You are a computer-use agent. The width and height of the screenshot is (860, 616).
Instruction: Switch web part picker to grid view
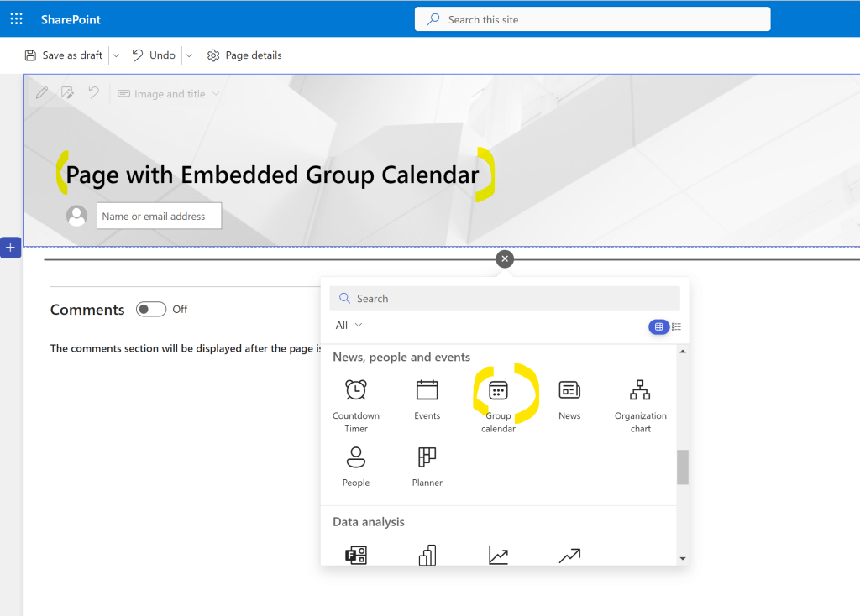click(x=658, y=326)
